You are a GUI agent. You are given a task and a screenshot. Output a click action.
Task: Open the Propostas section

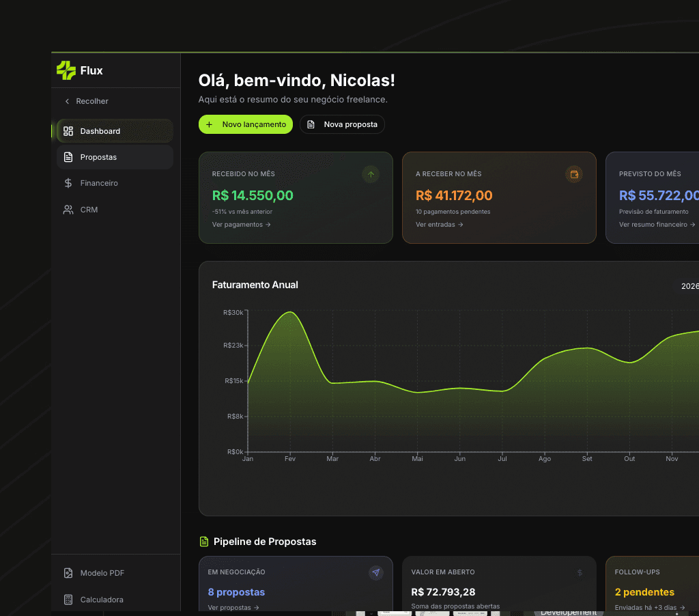[x=115, y=157]
